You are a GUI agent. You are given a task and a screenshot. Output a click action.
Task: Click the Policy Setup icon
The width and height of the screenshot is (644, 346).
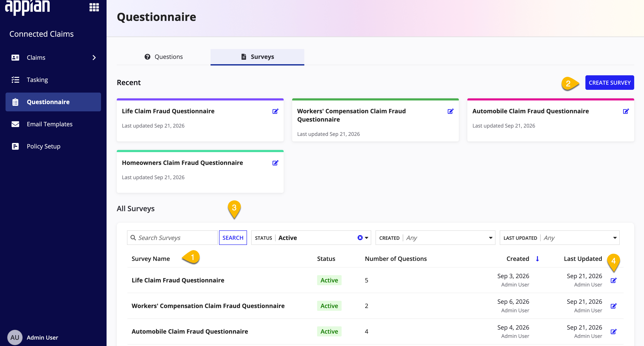tap(15, 146)
